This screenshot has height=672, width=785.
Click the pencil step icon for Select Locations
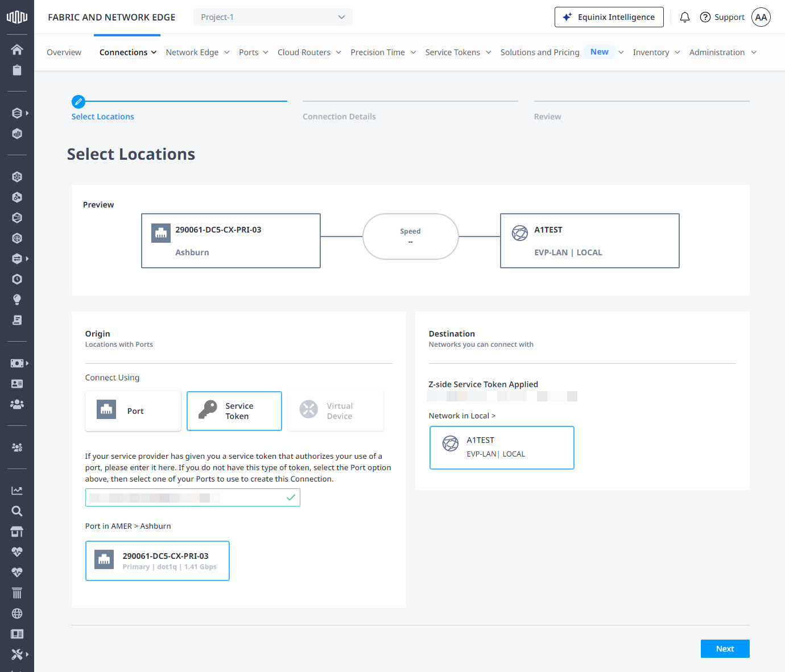(x=78, y=102)
